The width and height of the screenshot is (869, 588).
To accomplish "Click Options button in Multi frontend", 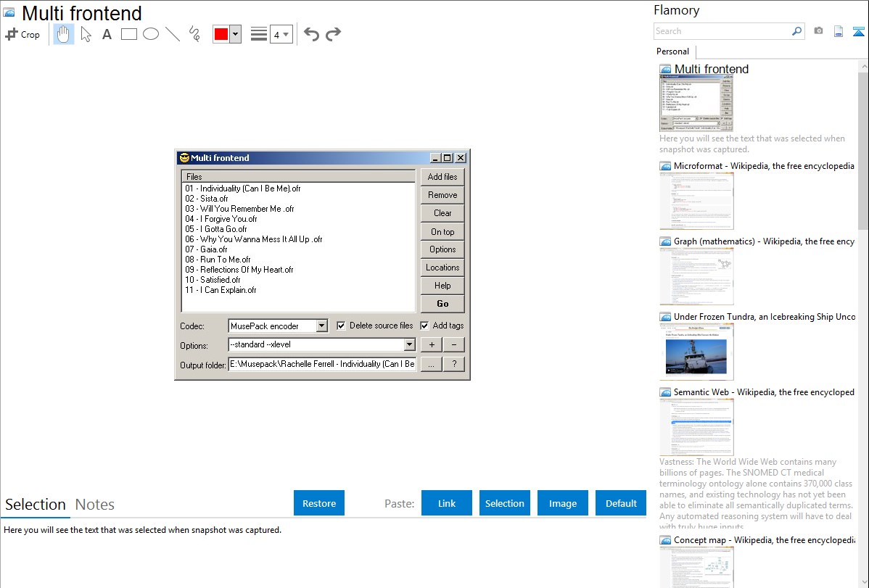I will [442, 249].
